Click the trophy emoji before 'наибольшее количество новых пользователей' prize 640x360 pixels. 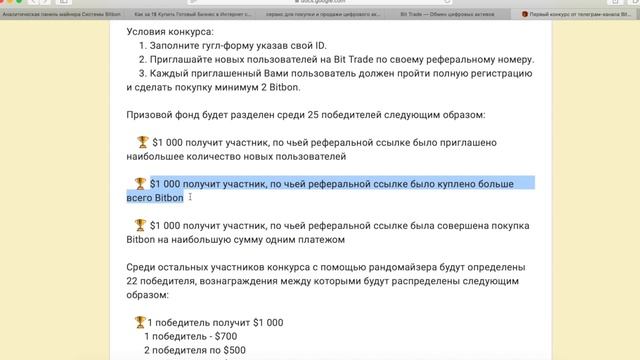[x=142, y=142]
